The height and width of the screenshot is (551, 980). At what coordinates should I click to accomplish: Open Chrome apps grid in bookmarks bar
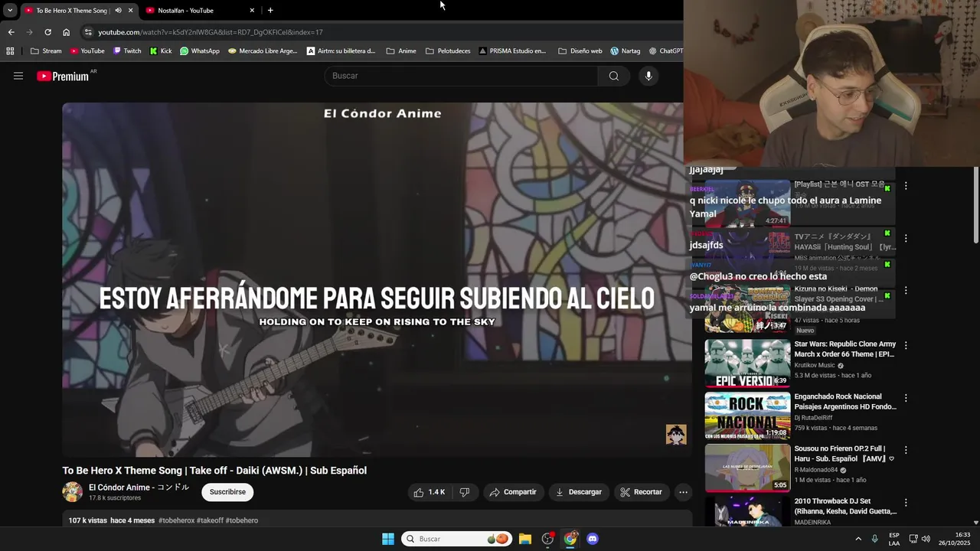point(10,51)
